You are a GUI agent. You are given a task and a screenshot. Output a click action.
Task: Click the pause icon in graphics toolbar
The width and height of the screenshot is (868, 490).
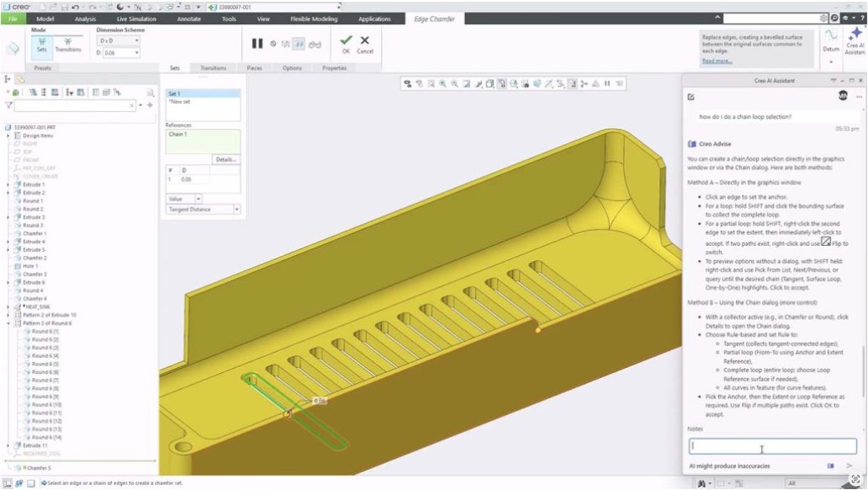click(607, 83)
